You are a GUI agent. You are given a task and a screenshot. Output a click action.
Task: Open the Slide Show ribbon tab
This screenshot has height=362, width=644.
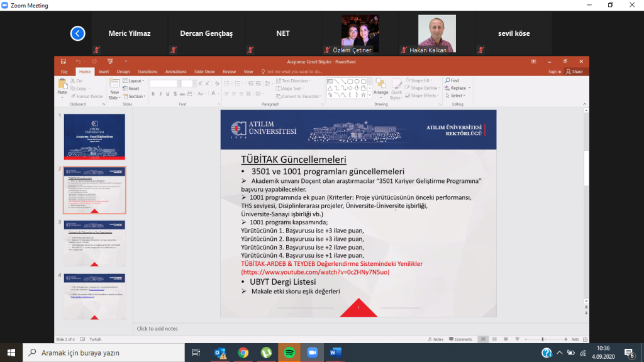pyautogui.click(x=204, y=72)
